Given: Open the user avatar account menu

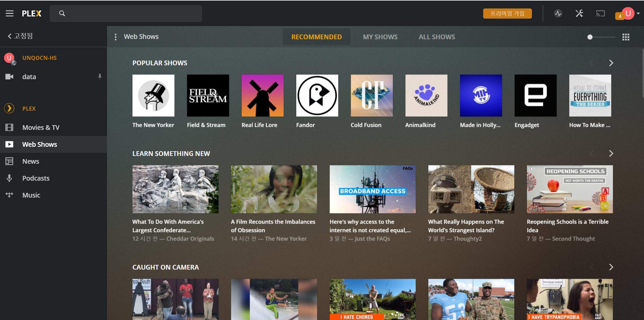Looking at the screenshot, I should [628, 14].
